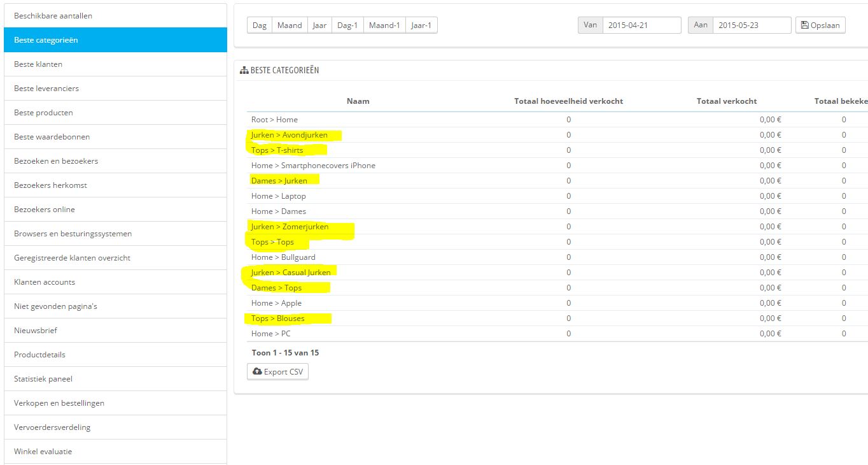Show Beste producten statistics
868x465 pixels.
click(115, 112)
